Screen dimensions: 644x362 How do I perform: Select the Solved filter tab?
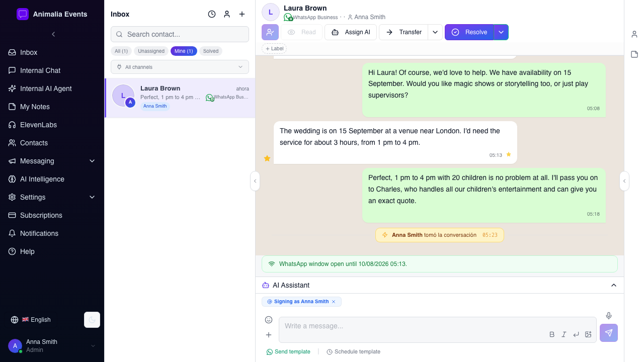211,51
